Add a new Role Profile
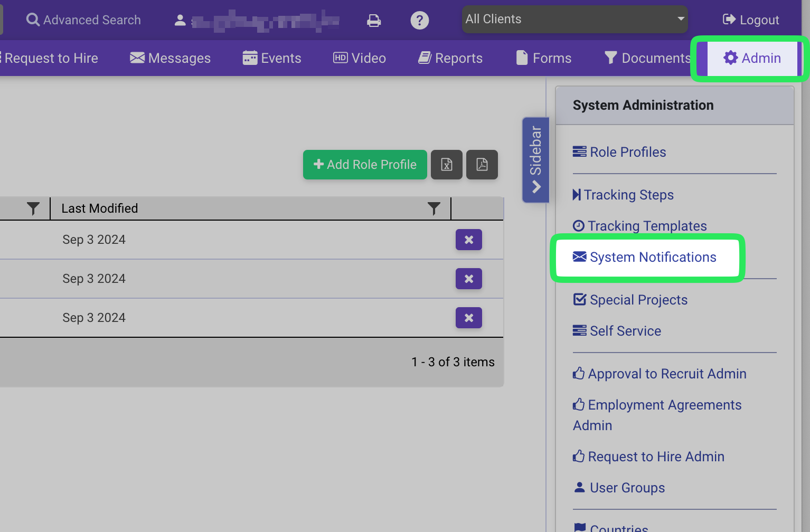810x532 pixels. [x=365, y=165]
